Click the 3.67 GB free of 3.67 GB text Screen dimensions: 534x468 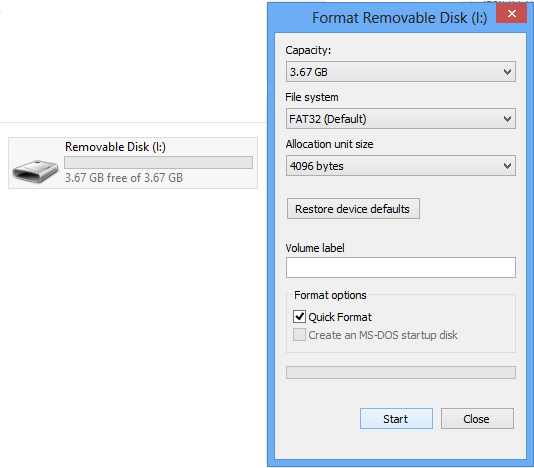tap(124, 178)
